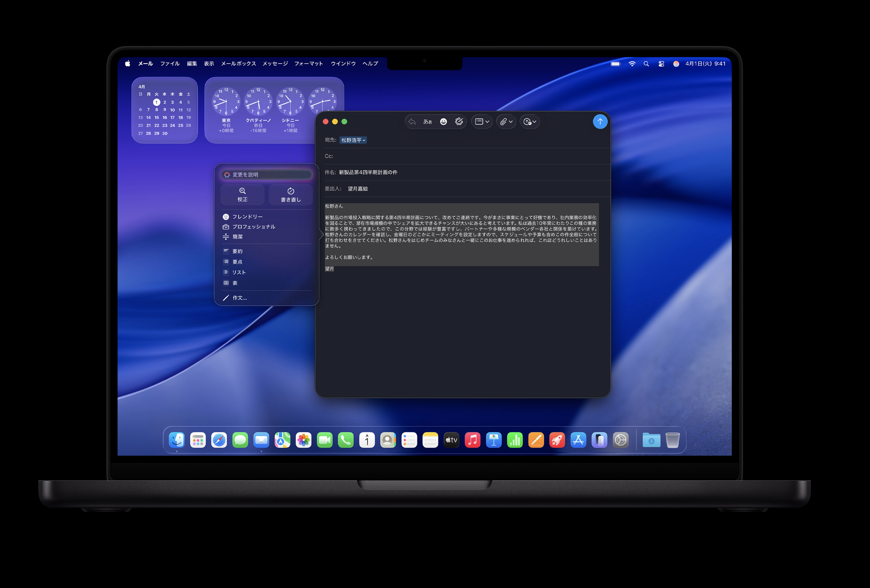Open System Settings from the Dock

(x=621, y=440)
